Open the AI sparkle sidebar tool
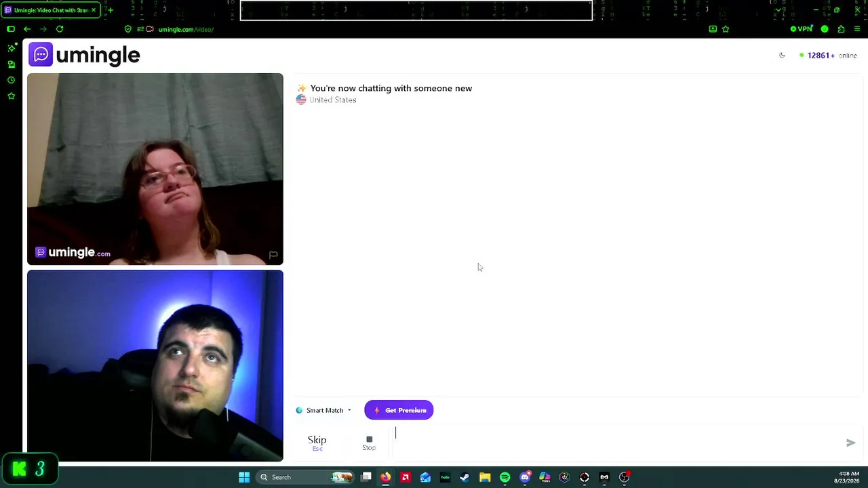This screenshot has height=488, width=868. click(x=12, y=48)
